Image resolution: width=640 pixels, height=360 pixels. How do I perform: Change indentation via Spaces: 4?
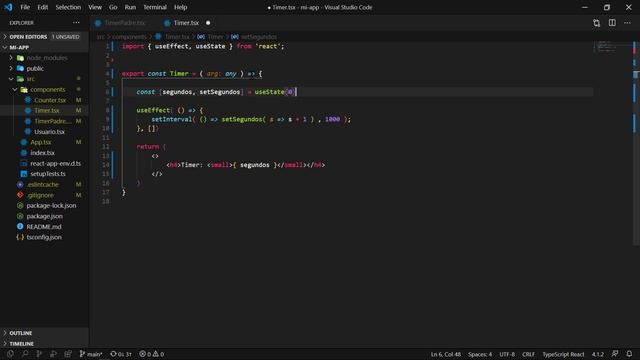tap(480, 354)
